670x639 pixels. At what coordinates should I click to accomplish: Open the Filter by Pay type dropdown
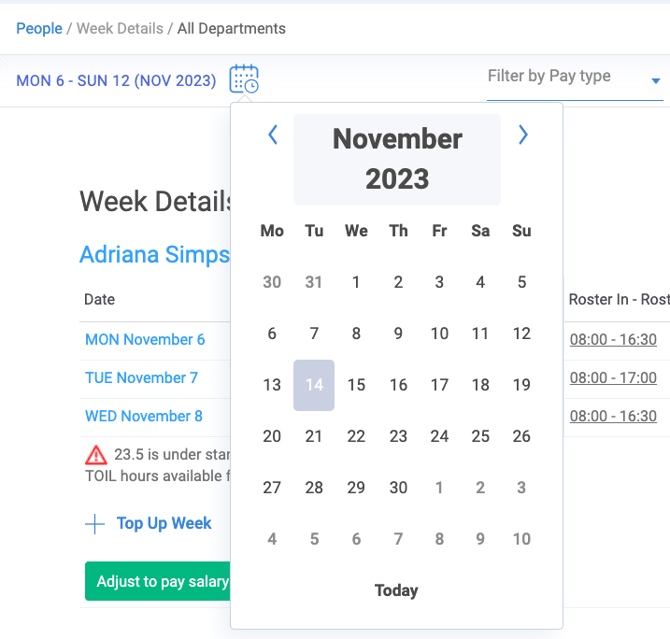(574, 78)
